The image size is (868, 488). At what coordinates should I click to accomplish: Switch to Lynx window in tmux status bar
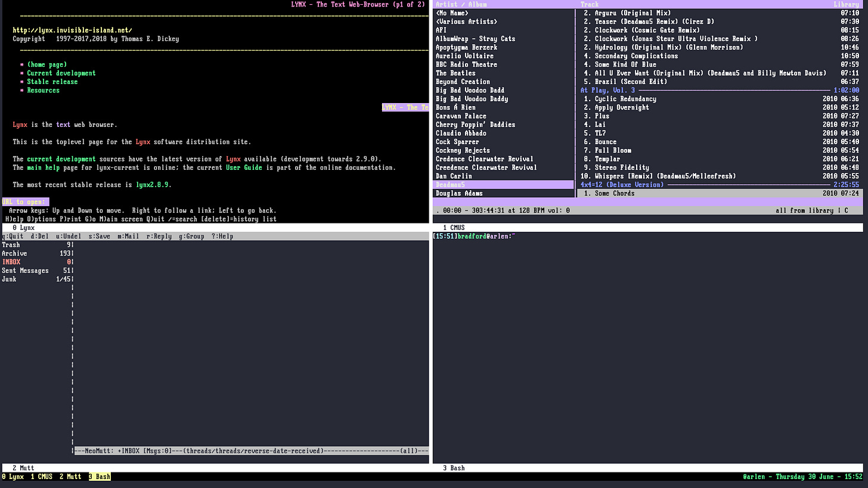[13, 477]
